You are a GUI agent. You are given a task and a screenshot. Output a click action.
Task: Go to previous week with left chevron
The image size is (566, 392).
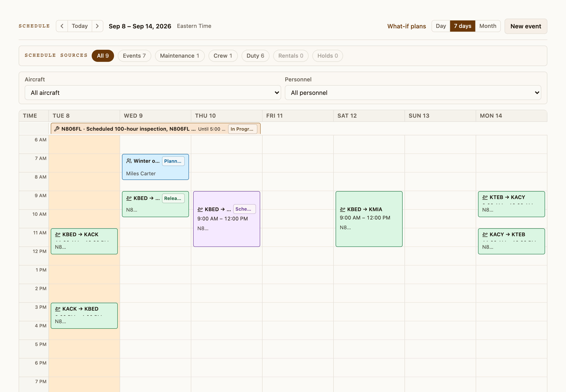click(x=62, y=26)
